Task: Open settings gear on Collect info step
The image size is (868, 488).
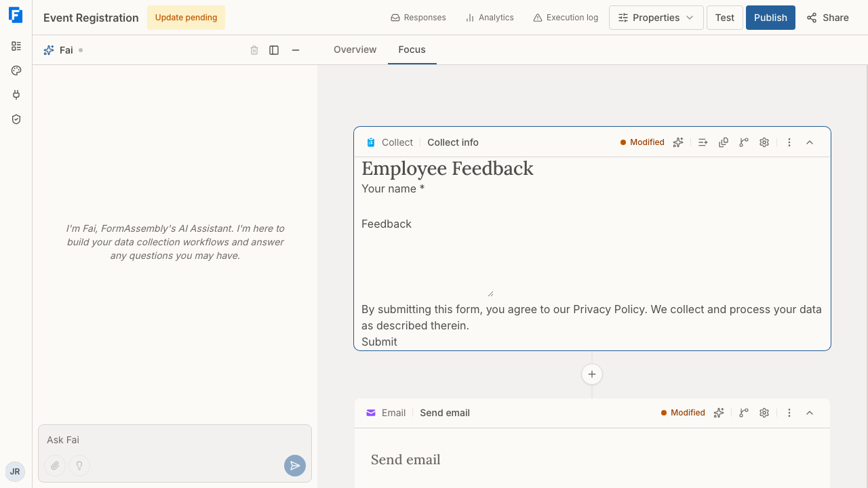Action: 764,142
